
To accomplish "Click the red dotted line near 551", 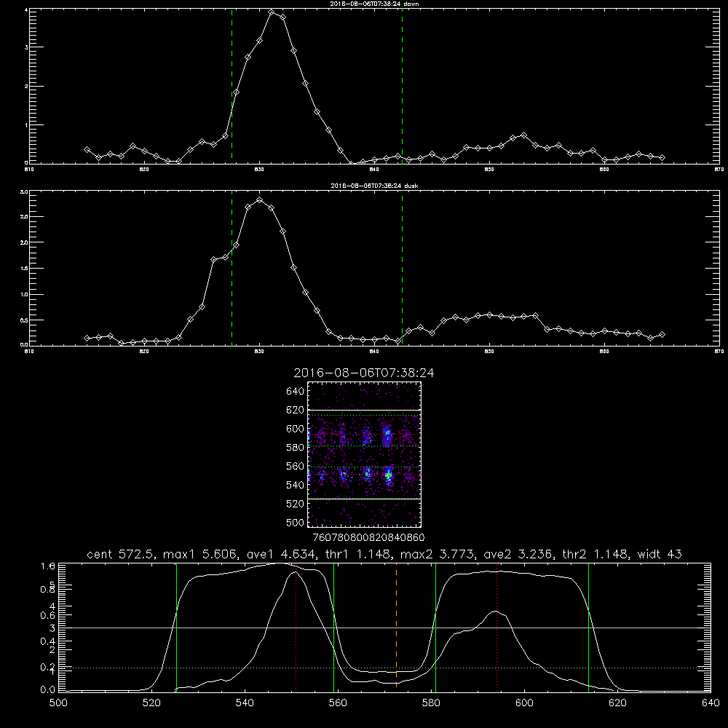I will pos(296,627).
